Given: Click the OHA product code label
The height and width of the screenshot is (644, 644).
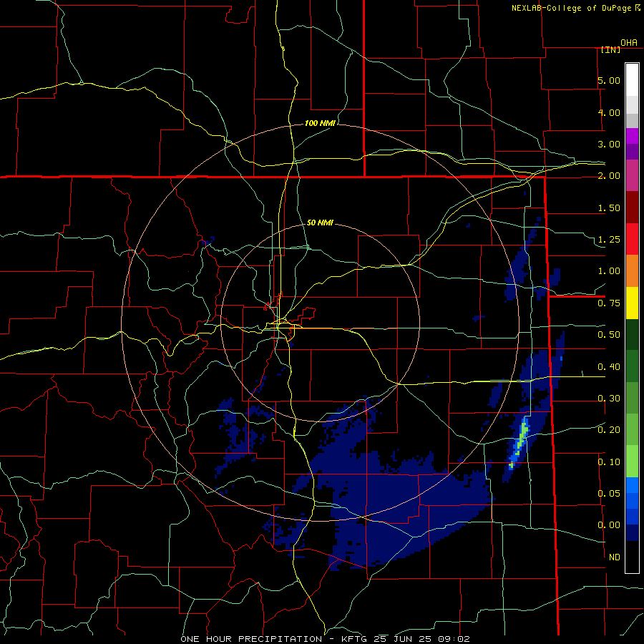Looking at the screenshot, I should click(629, 43).
